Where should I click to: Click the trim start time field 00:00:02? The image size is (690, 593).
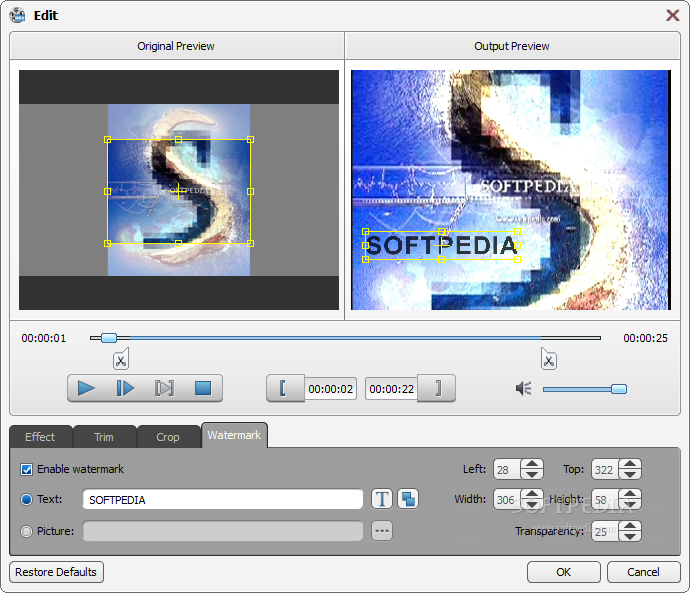330,389
